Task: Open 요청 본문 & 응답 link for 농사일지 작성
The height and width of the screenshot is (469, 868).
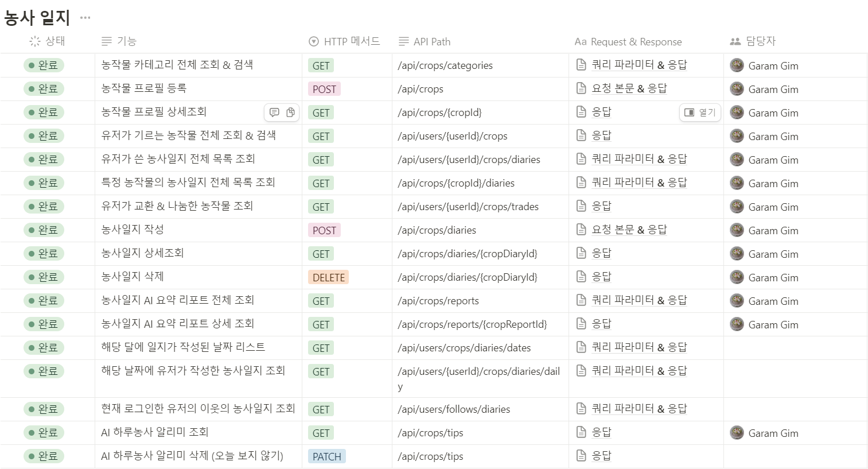Action: point(629,230)
